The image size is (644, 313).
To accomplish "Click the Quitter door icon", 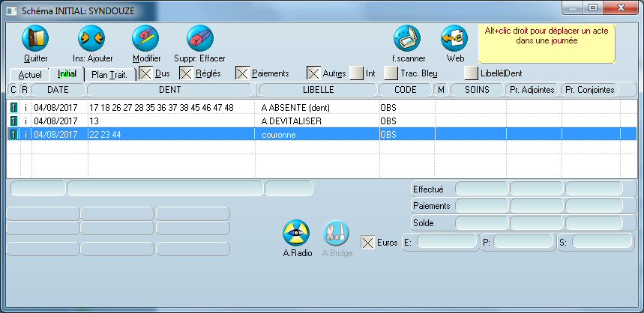I will click(35, 38).
